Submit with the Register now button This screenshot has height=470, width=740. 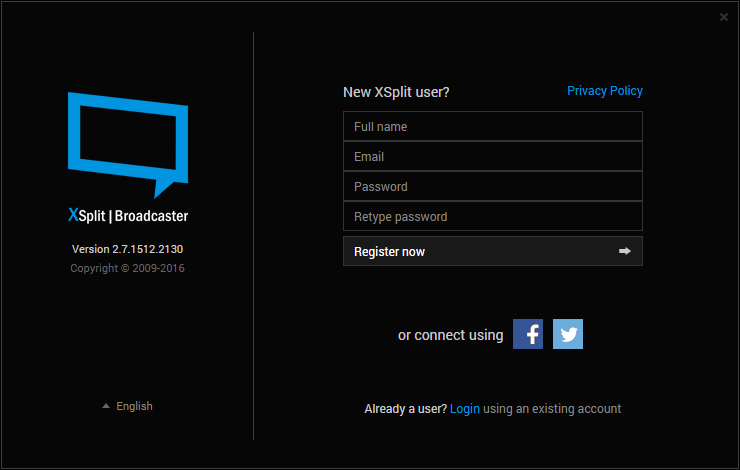tap(493, 251)
